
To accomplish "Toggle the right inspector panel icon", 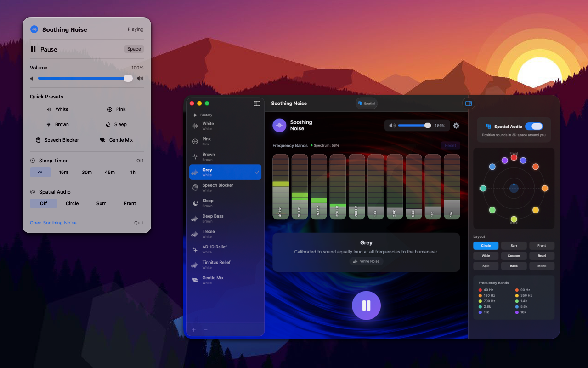I will pyautogui.click(x=469, y=103).
